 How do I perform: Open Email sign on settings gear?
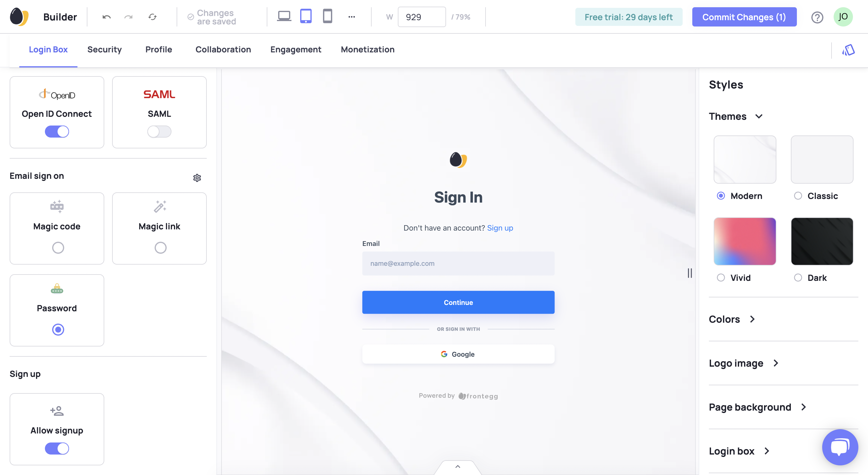[197, 178]
